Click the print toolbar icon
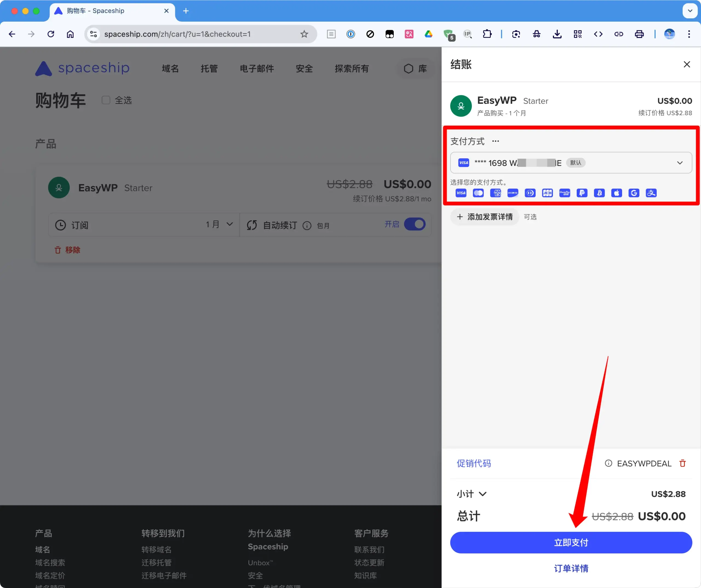Viewport: 701px width, 588px height. (639, 34)
